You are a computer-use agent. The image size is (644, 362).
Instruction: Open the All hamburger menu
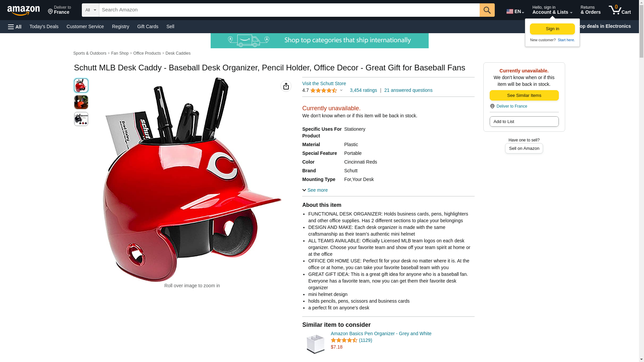click(15, 26)
